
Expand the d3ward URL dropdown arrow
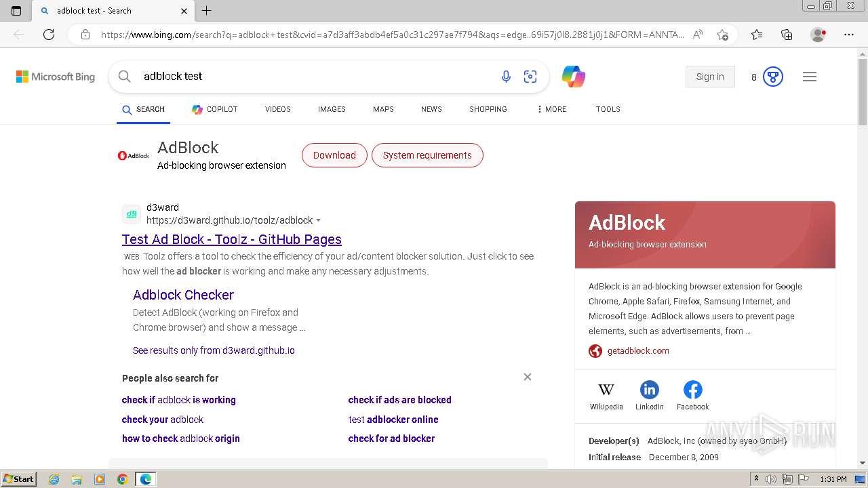tap(319, 220)
